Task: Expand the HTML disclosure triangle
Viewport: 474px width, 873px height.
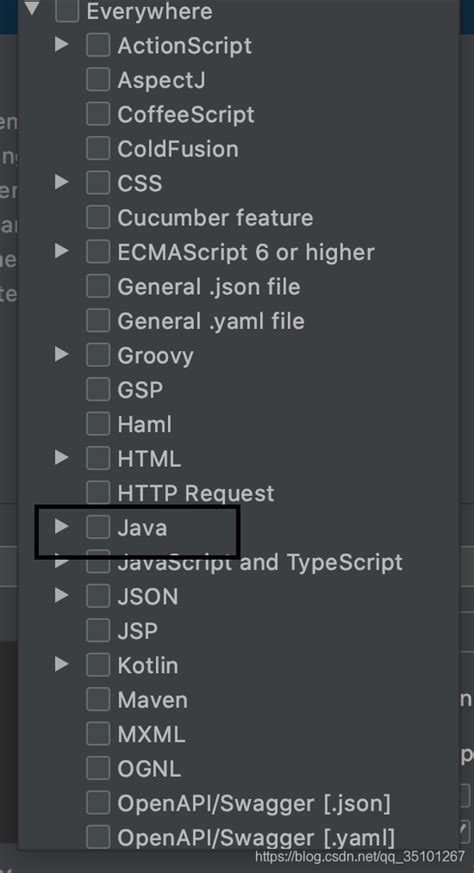Action: point(62,458)
